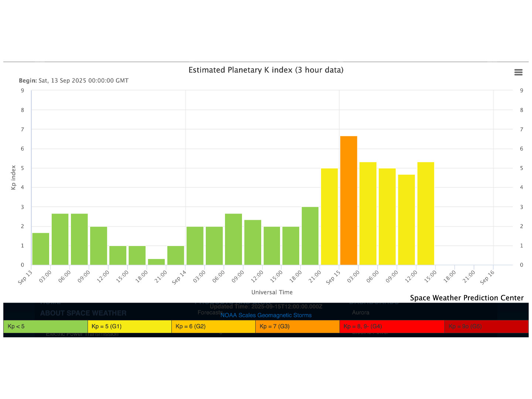The image size is (532, 399).
Task: Select the red Kp = 8, 9- (G4) legend box
Action: pyautogui.click(x=392, y=327)
